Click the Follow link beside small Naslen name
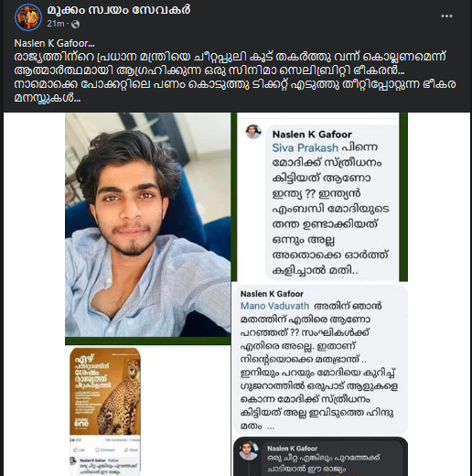The height and width of the screenshot is (476, 472). [x=113, y=460]
